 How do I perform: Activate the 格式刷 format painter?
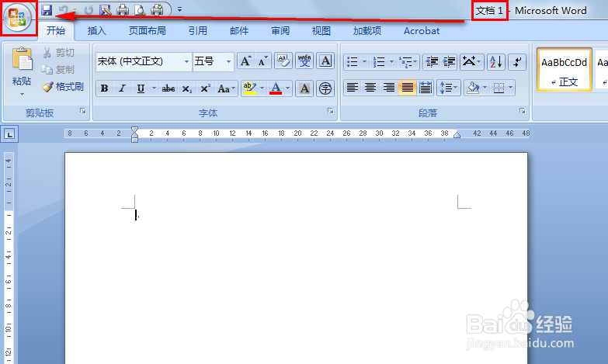63,86
